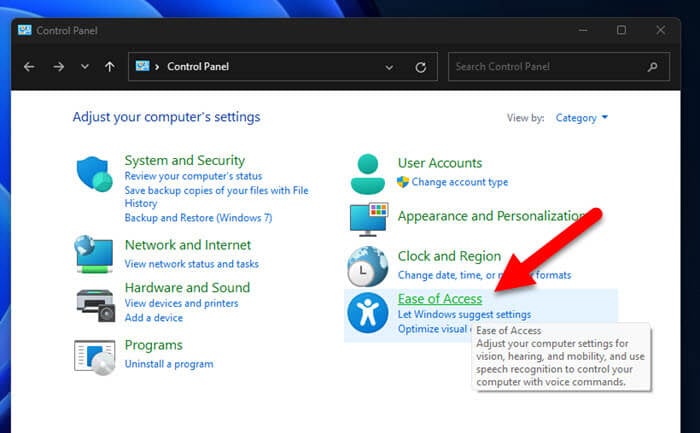Image resolution: width=700 pixels, height=433 pixels.
Task: Select Add a device link
Action: [154, 318]
